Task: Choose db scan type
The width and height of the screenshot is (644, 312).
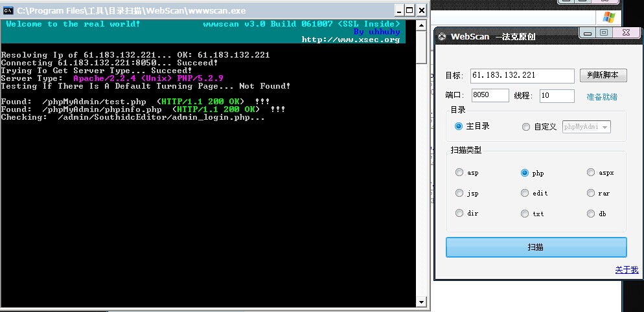Action: pyautogui.click(x=591, y=214)
